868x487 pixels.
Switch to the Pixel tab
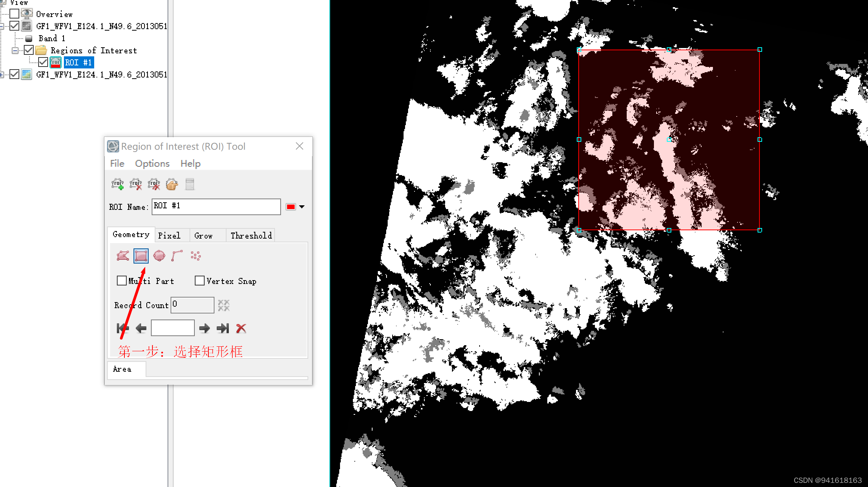[x=169, y=236]
